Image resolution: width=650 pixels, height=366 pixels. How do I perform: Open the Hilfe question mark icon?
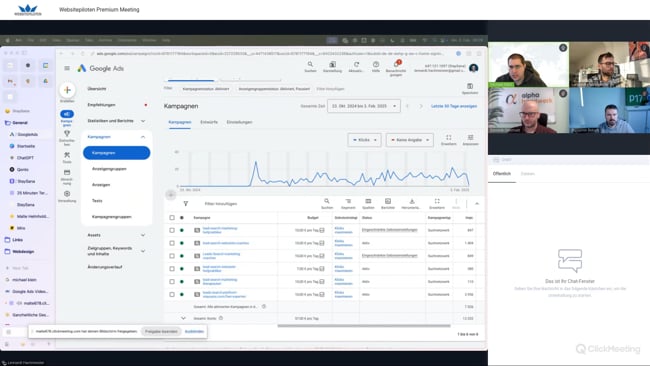pyautogui.click(x=376, y=65)
